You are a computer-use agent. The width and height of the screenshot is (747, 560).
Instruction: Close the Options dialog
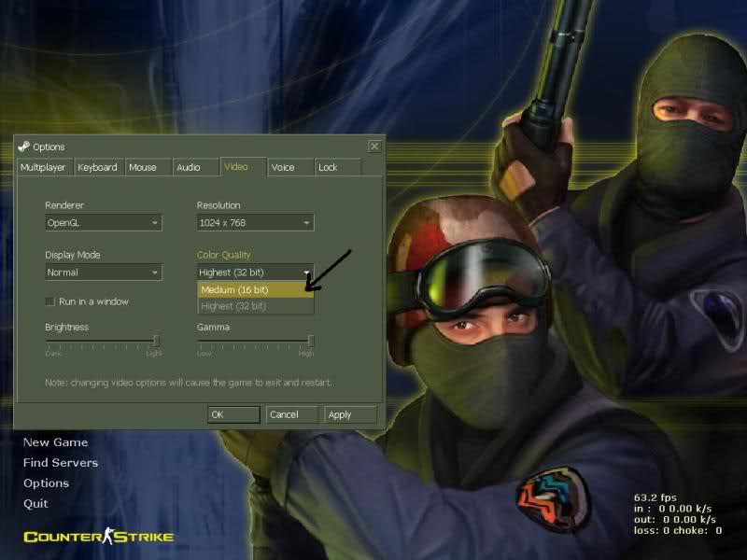374,147
